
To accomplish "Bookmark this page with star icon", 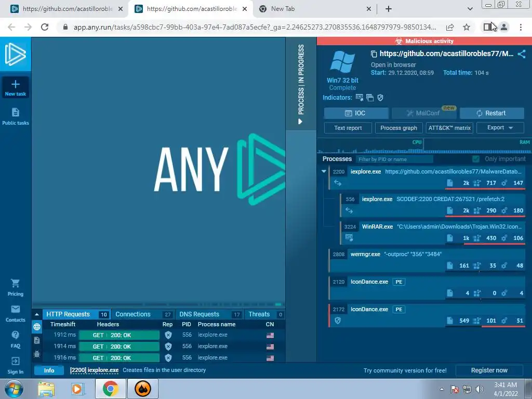I will 467,27.
